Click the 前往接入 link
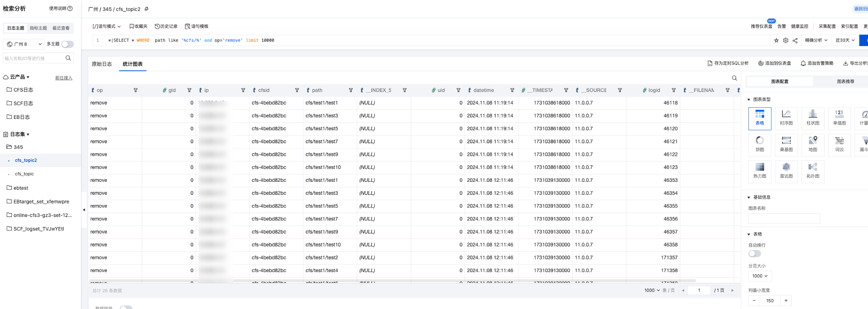868x309 pixels. click(x=63, y=78)
